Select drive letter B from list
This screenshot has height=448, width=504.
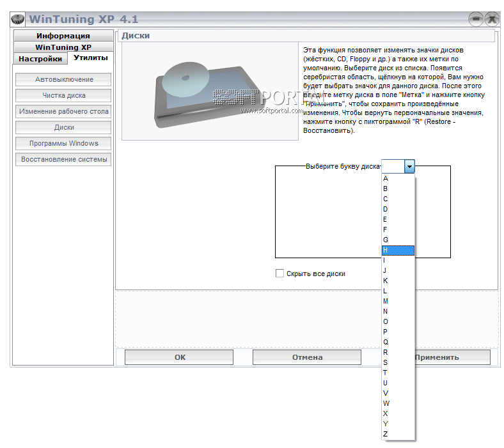[x=398, y=189]
